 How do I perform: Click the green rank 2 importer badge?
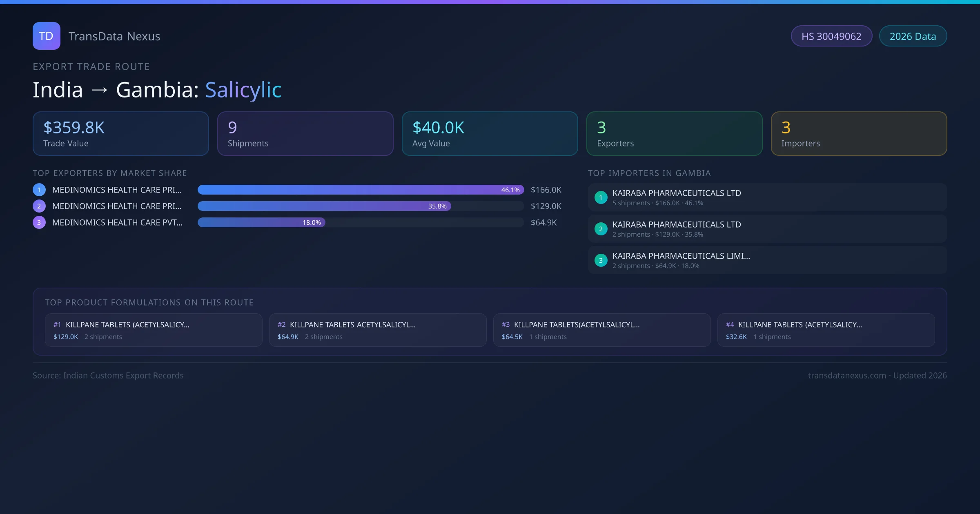[601, 229]
